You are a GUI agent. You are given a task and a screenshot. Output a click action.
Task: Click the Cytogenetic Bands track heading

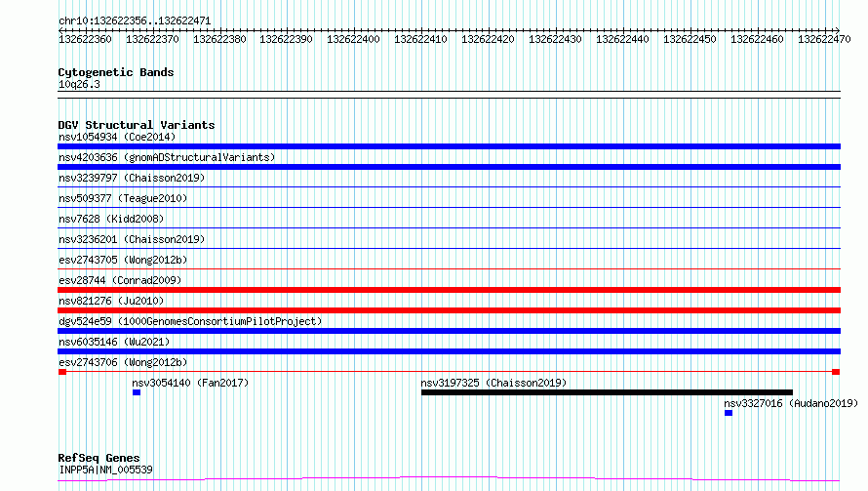click(x=116, y=72)
